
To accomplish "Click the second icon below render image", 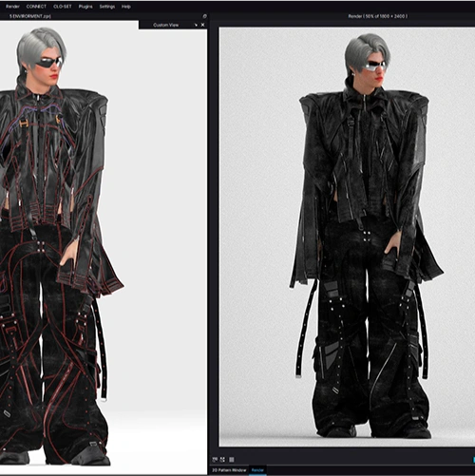I will tap(222, 459).
